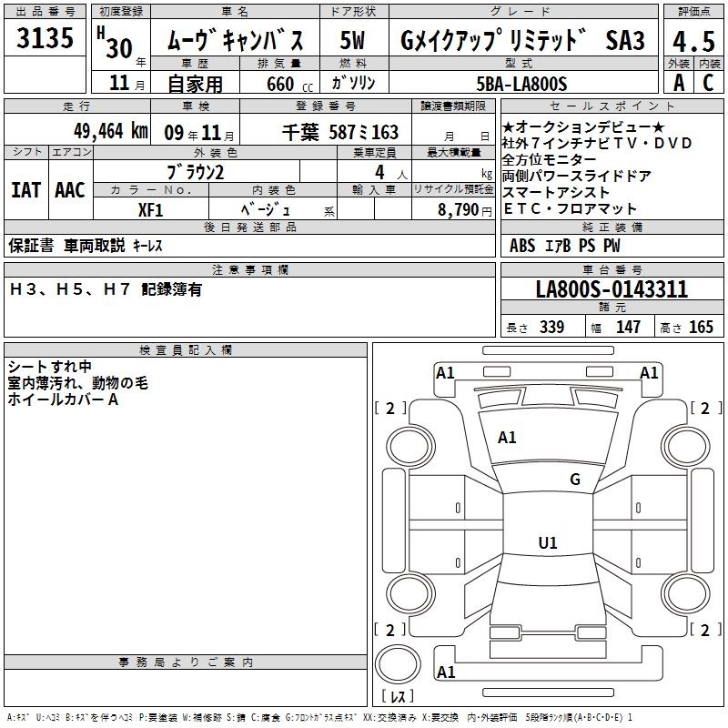The image size is (728, 728).
Task: Click the A1 mark on the hood diagram
Action: (507, 438)
